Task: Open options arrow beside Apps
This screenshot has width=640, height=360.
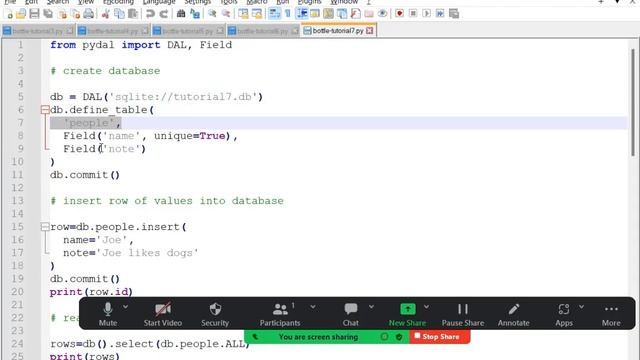Action: pyautogui.click(x=581, y=307)
